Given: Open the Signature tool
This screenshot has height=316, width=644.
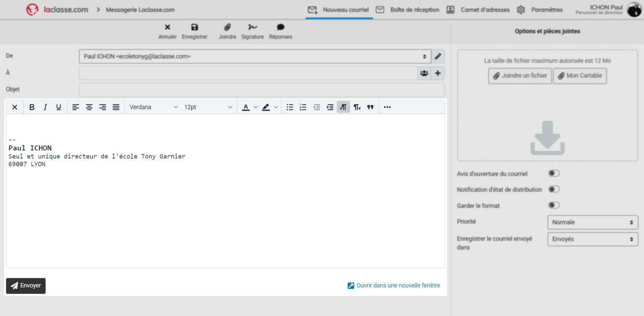Looking at the screenshot, I should (252, 28).
